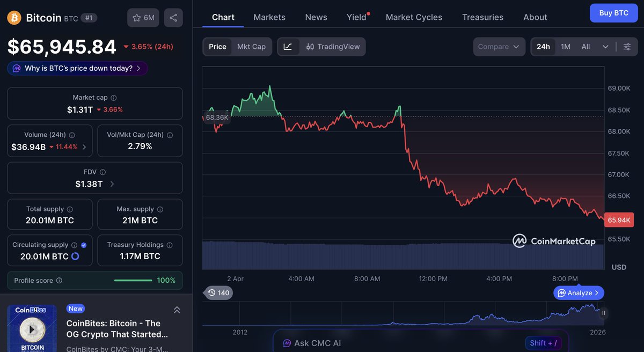
Task: Click the Treasury Holdings info icon
Action: [170, 245]
